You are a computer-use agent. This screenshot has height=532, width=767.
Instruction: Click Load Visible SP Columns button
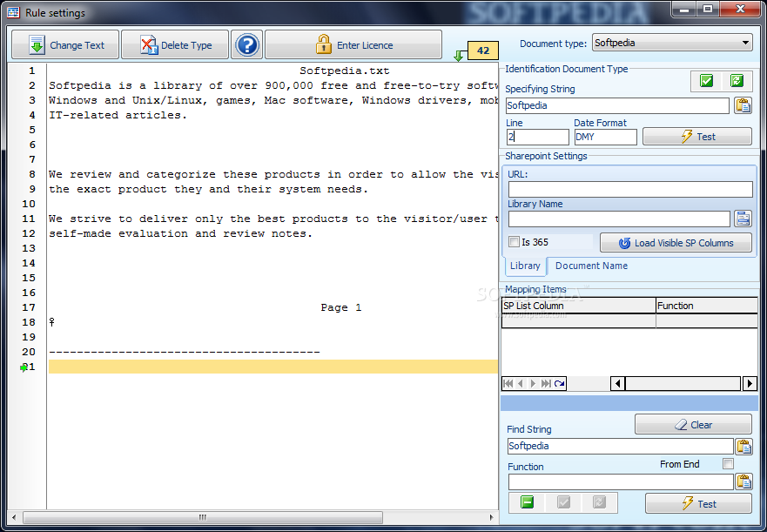click(676, 243)
